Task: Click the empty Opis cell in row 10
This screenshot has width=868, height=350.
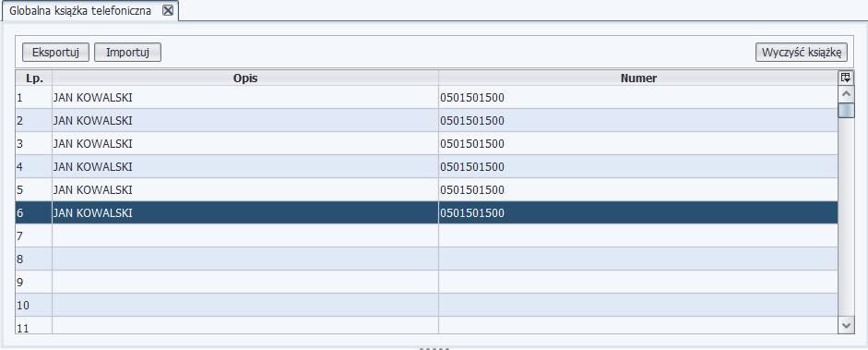Action: 245,305
